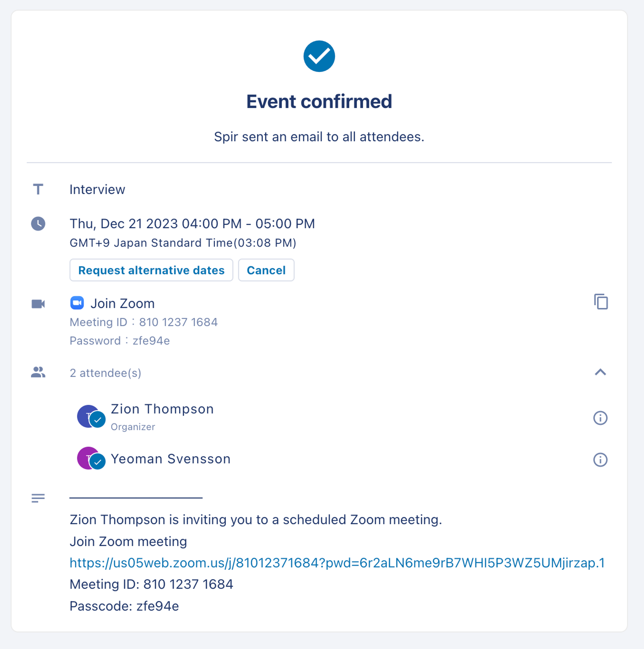Screen dimensions: 644x649
Task: Click the large confirmed checkmark icon
Action: coord(319,56)
